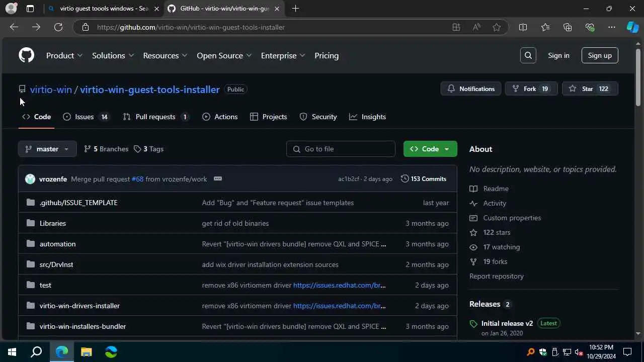This screenshot has height=362, width=644.
Task: View the 153 Commits history
Action: [x=424, y=179]
